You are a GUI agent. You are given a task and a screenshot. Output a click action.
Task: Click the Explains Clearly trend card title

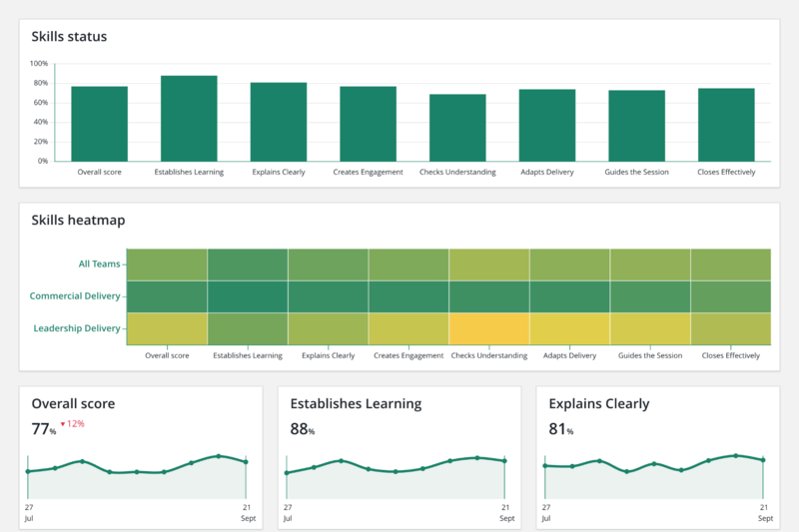(599, 403)
